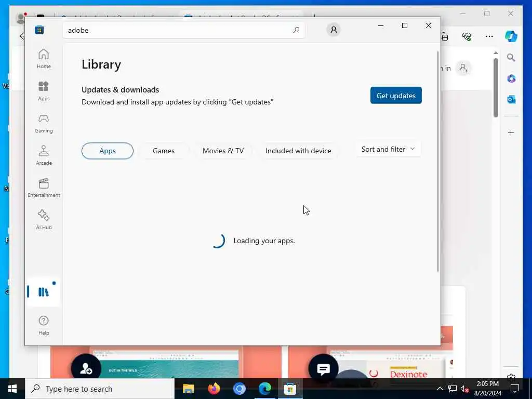
Task: Launch Chrome from the taskbar
Action: coord(239,389)
